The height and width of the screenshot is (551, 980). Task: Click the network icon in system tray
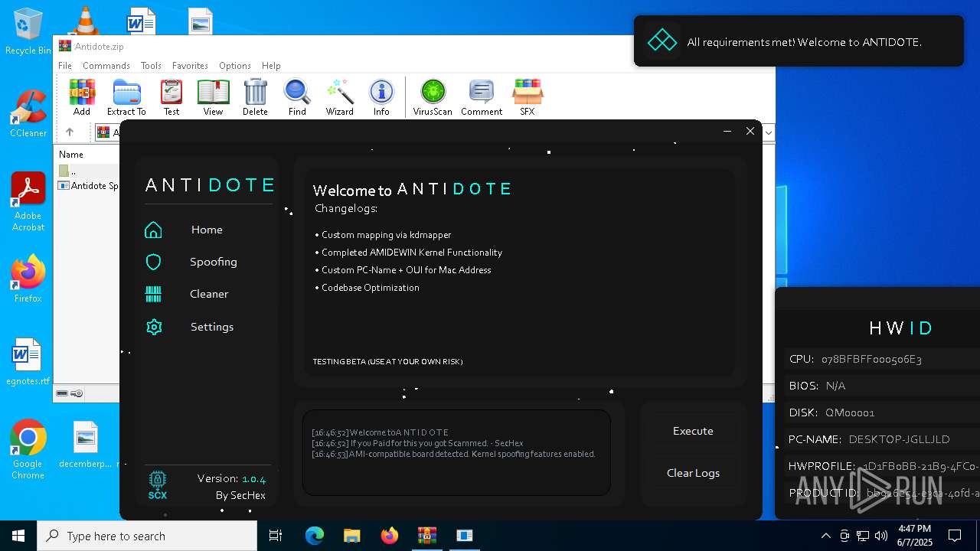(x=863, y=536)
